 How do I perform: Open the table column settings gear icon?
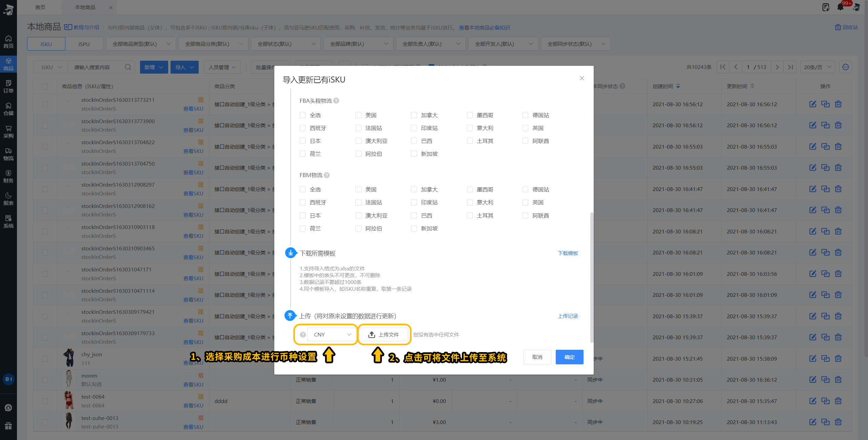[x=846, y=67]
